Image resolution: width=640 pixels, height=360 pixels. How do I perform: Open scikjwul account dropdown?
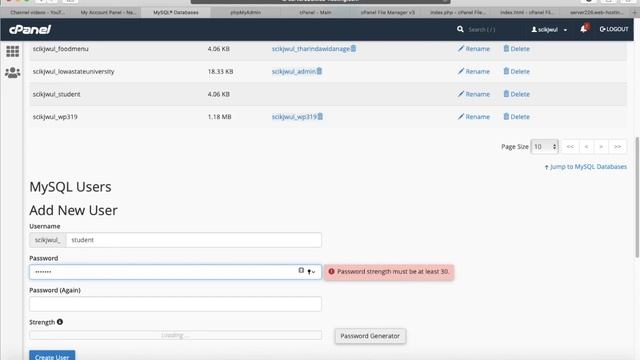pyautogui.click(x=549, y=29)
